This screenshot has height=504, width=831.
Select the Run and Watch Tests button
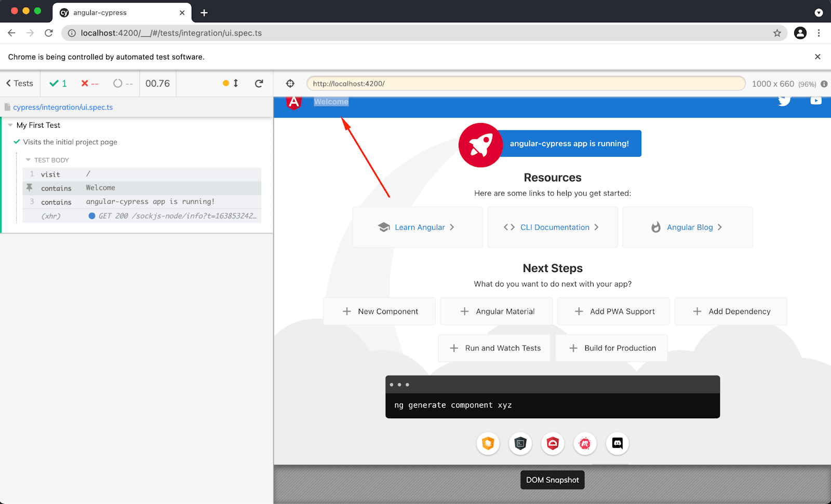pyautogui.click(x=494, y=348)
